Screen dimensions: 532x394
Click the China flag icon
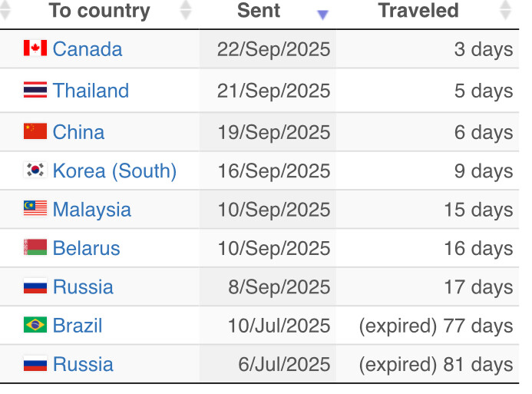pyautogui.click(x=35, y=131)
